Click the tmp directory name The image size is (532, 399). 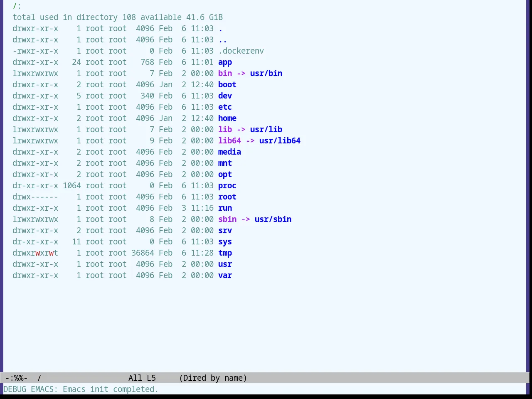tap(225, 253)
